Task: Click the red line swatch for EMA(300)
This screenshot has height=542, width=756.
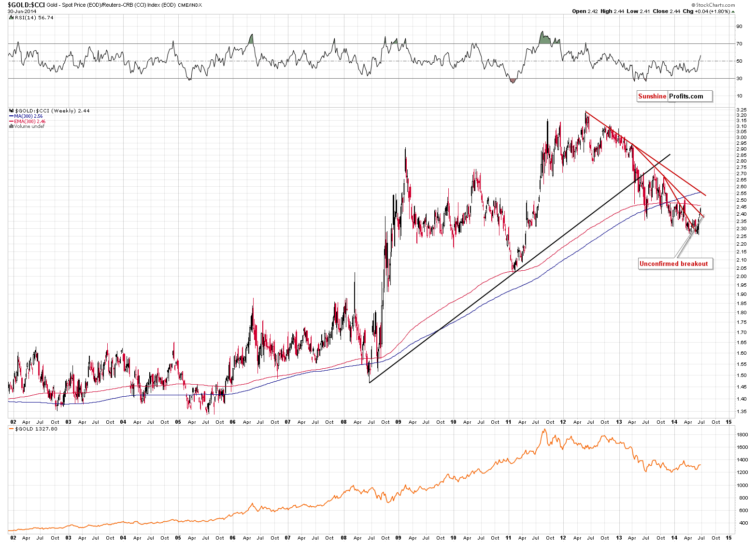Action: 12,122
